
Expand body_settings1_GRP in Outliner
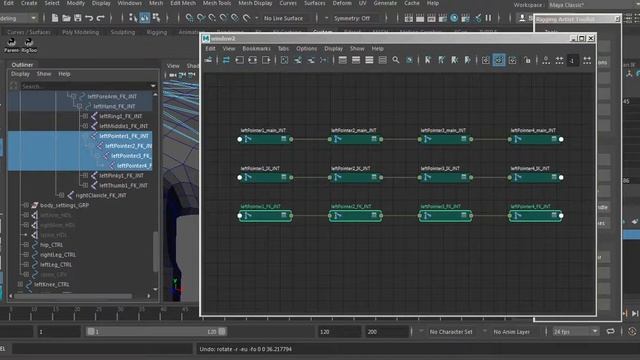tap(26, 205)
